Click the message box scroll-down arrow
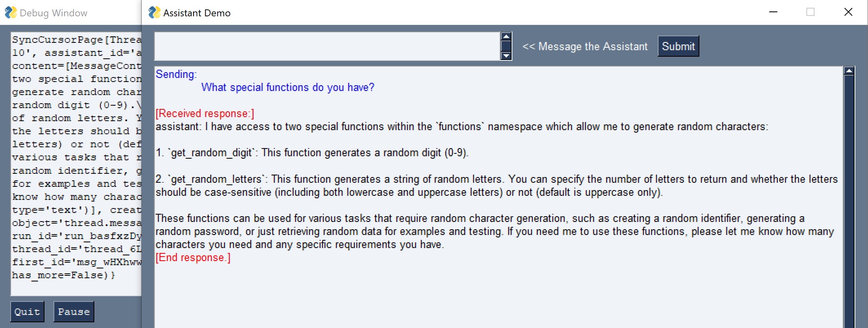This screenshot has height=328, width=868. pos(506,56)
